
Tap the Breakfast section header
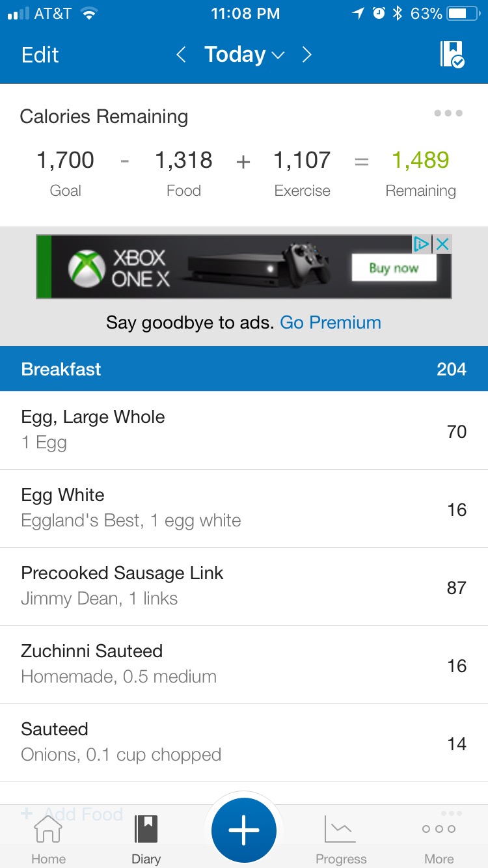click(x=244, y=369)
